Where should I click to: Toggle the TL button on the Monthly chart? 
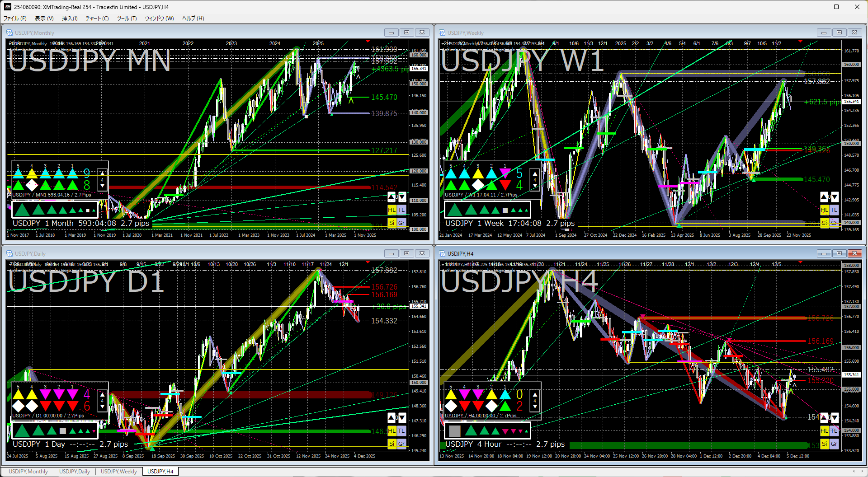pyautogui.click(x=401, y=210)
